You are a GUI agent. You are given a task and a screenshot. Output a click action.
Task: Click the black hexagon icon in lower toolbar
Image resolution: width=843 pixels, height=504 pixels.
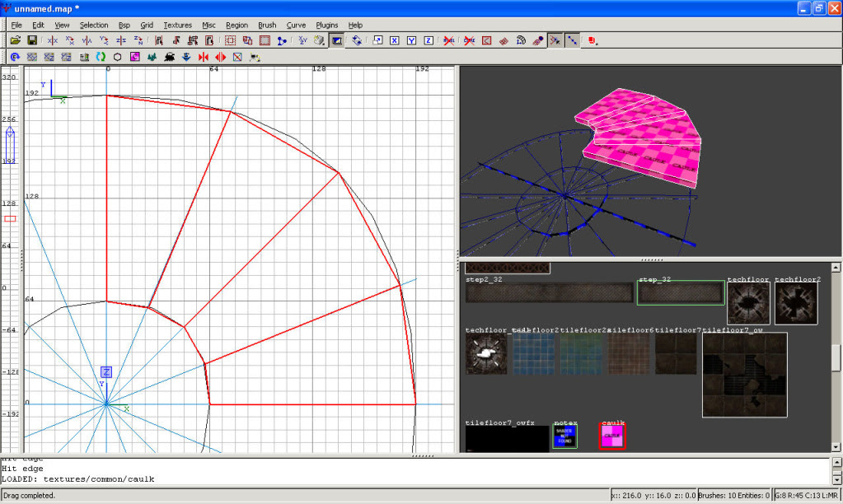click(118, 57)
